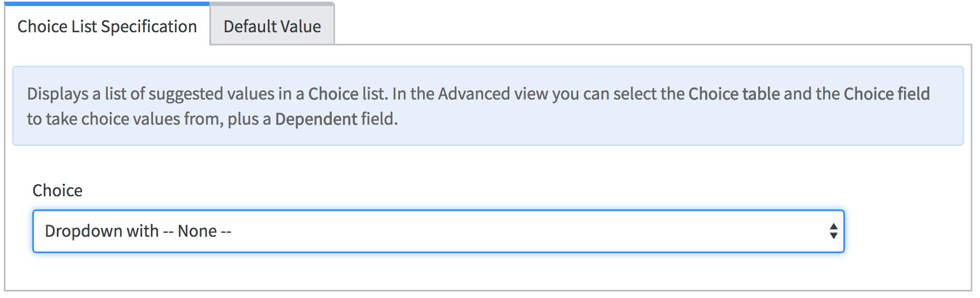Click "Dropdown with -- None --" selected value

[x=138, y=231]
